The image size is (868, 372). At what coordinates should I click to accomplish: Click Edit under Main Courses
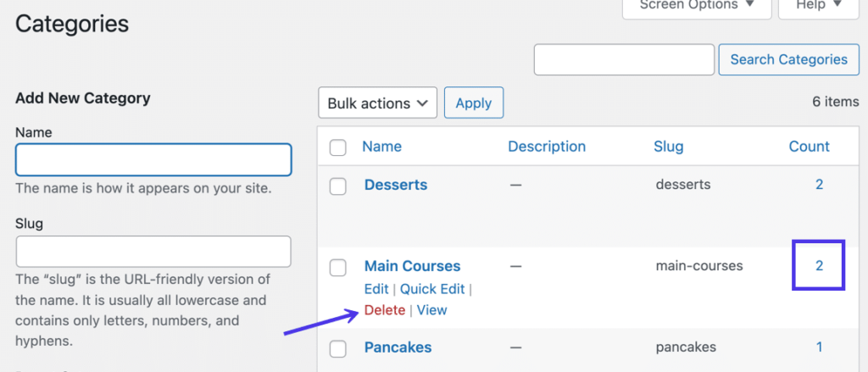click(x=376, y=289)
